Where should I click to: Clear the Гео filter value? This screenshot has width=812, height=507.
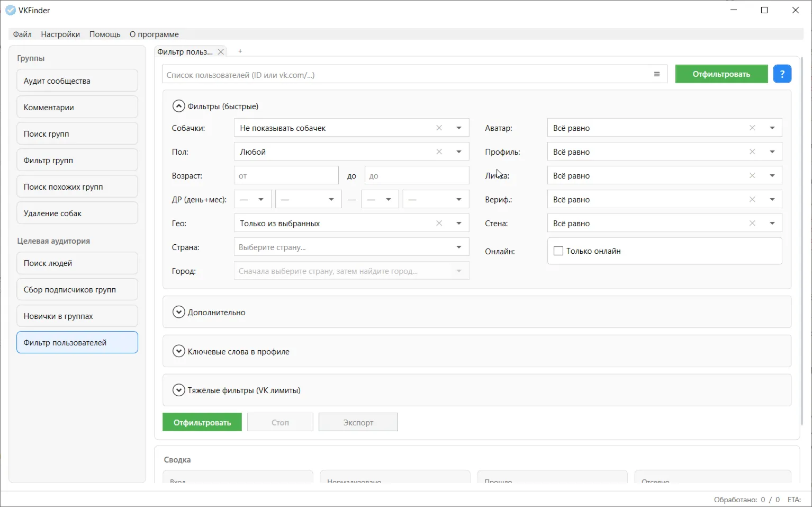click(439, 223)
